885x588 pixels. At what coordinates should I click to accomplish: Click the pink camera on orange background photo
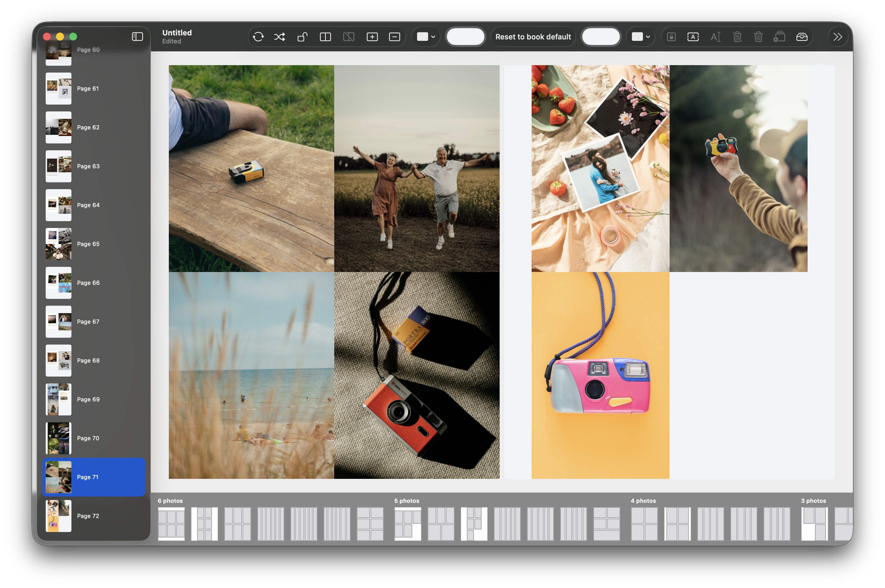coord(600,375)
